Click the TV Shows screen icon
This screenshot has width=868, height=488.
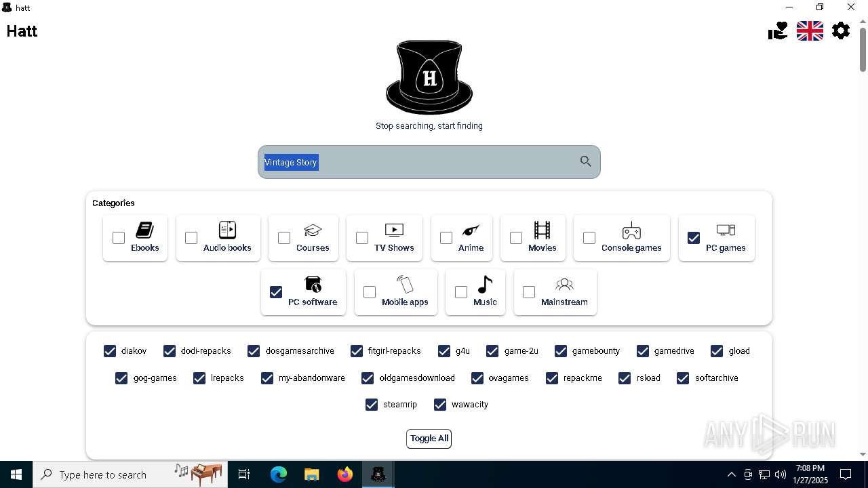[394, 230]
